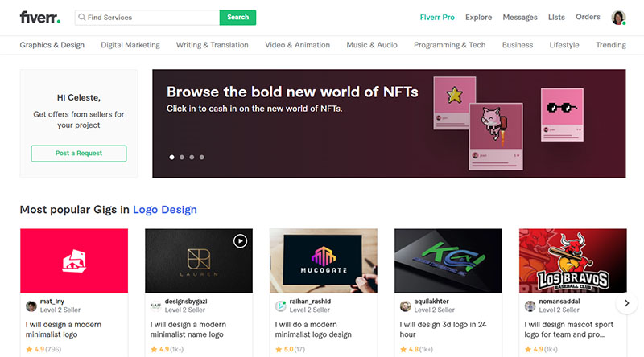Open Graphics & Design category
This screenshot has width=644, height=357.
tap(52, 45)
